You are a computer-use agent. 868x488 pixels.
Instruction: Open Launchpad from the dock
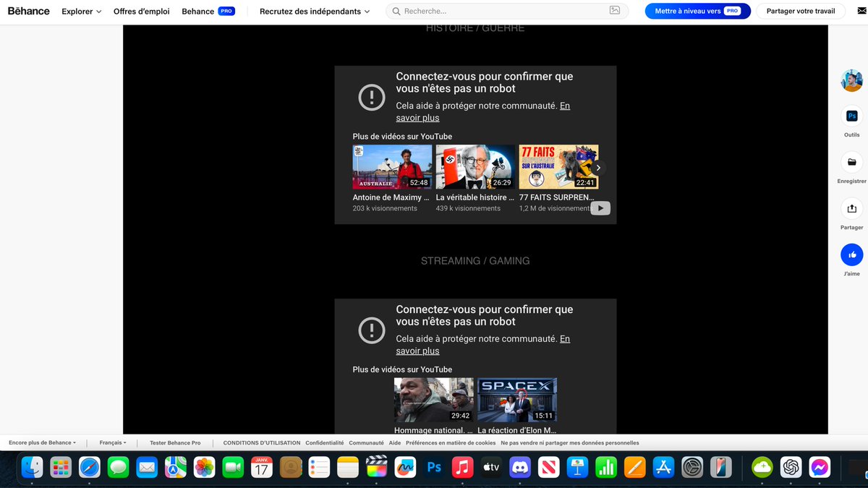click(61, 467)
